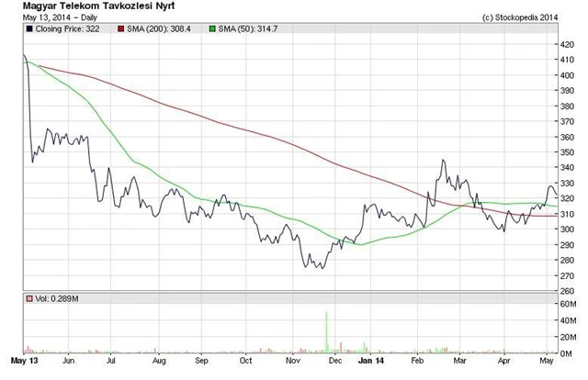The width and height of the screenshot is (588, 380).
Task: Click the 310 price axis label
Action: coord(567,214)
